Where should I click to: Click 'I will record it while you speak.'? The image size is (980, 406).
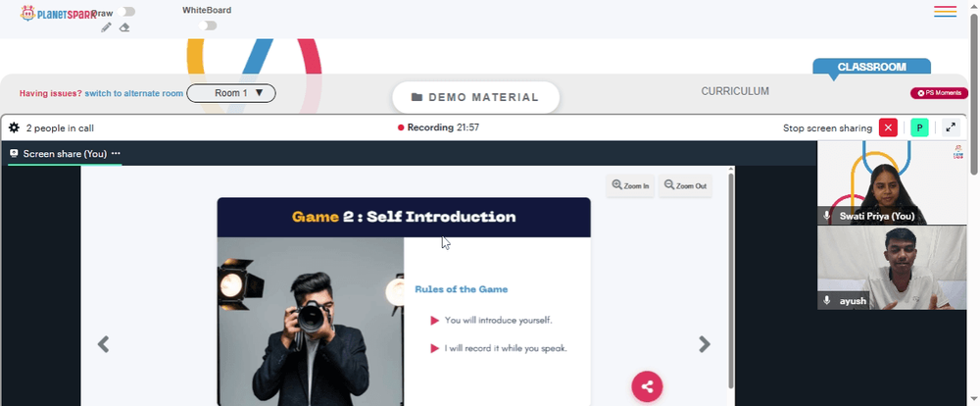506,348
